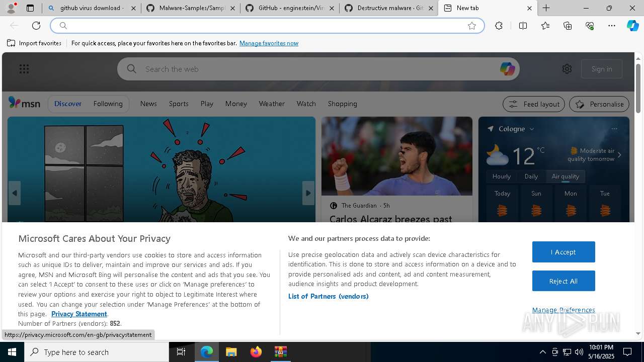This screenshot has width=644, height=362.
Task: Select the Hourly weather tab
Action: pyautogui.click(x=502, y=176)
